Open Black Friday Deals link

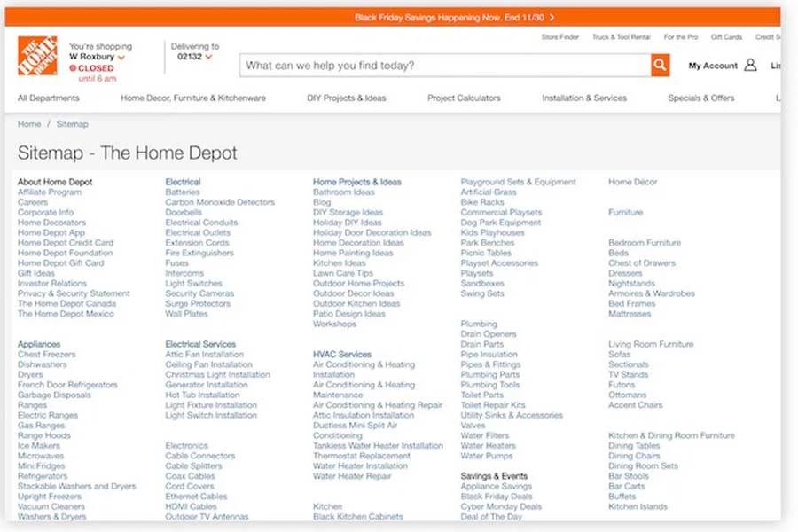point(497,497)
